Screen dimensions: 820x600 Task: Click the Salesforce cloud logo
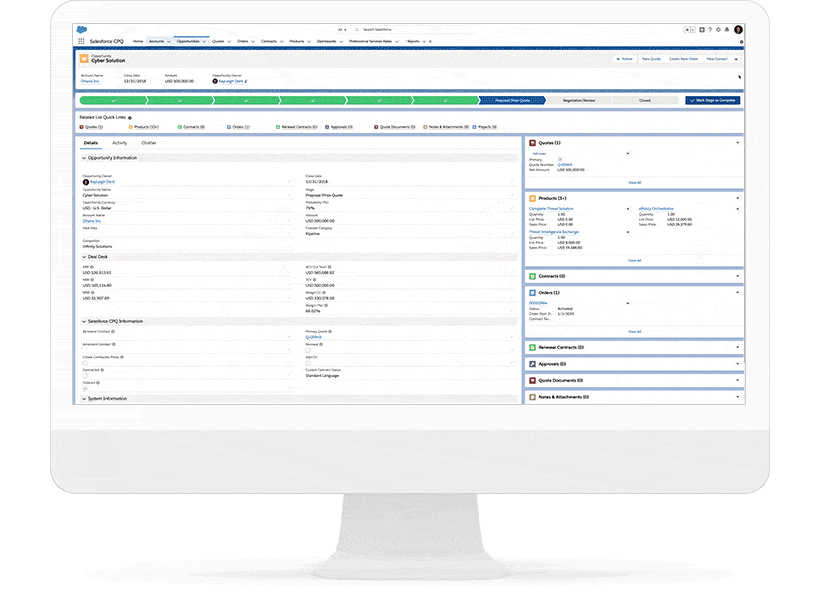(x=81, y=30)
